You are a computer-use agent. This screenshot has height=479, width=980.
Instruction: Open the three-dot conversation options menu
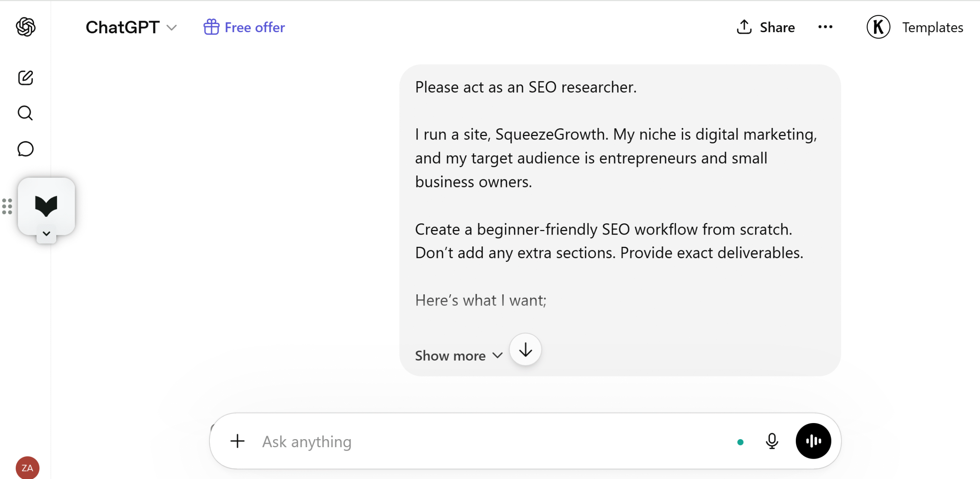[x=825, y=27]
